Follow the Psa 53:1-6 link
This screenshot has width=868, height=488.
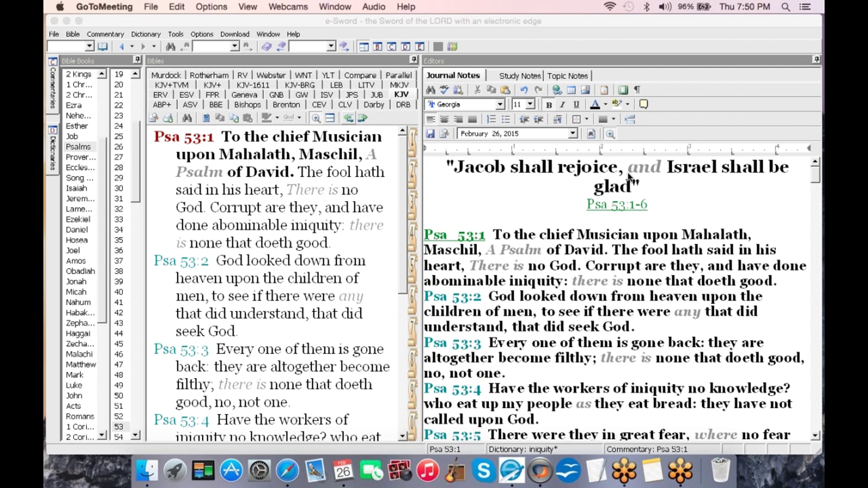[617, 205]
